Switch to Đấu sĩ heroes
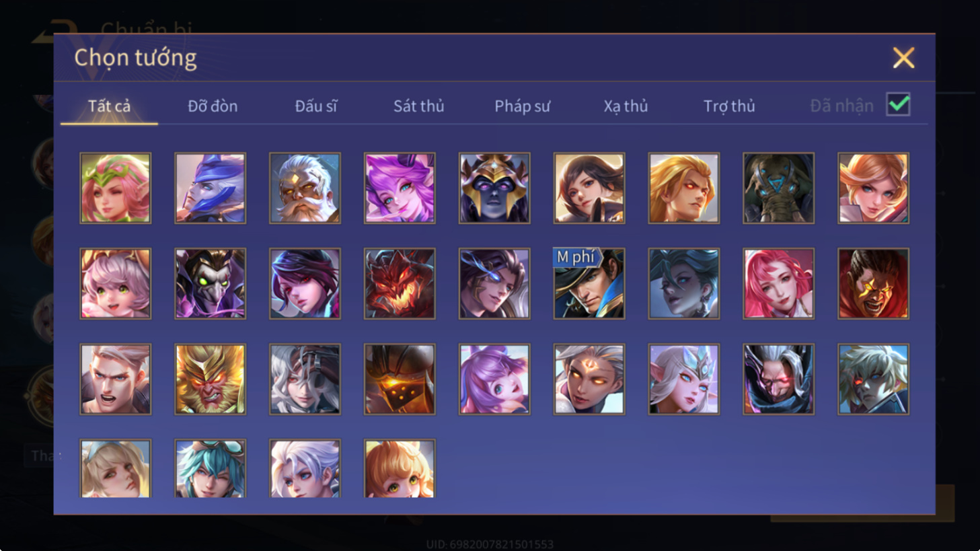Viewport: 980px width, 551px height. point(315,106)
